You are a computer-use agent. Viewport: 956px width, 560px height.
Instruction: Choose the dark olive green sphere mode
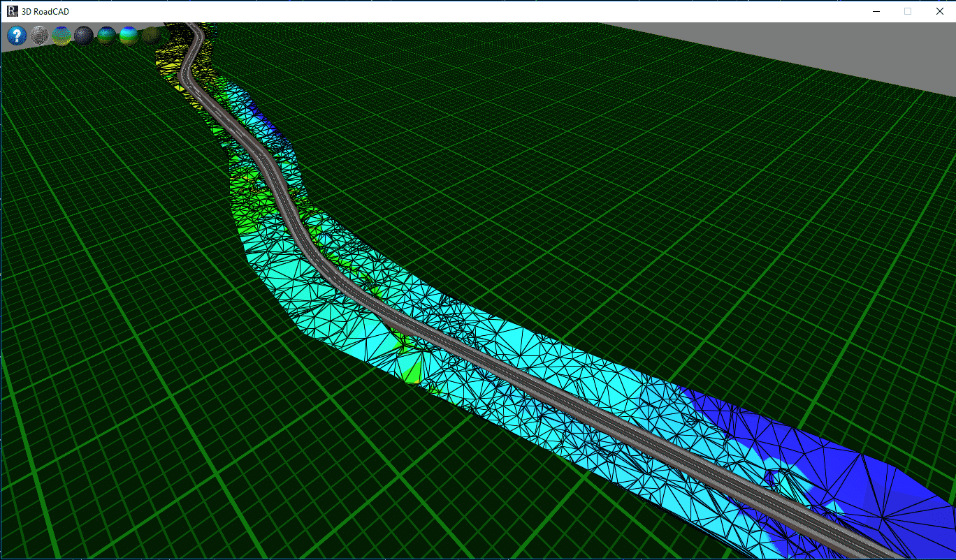pos(151,36)
